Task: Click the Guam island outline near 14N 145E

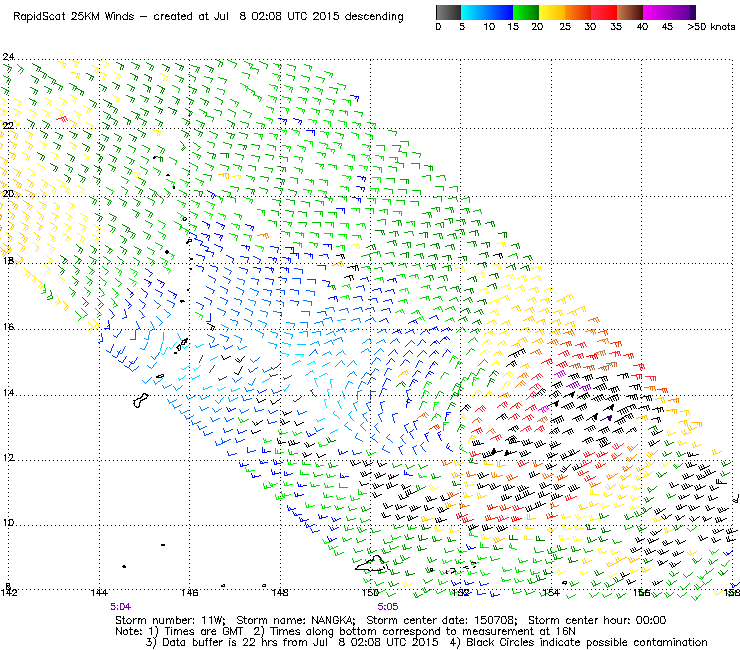Action: [x=141, y=401]
